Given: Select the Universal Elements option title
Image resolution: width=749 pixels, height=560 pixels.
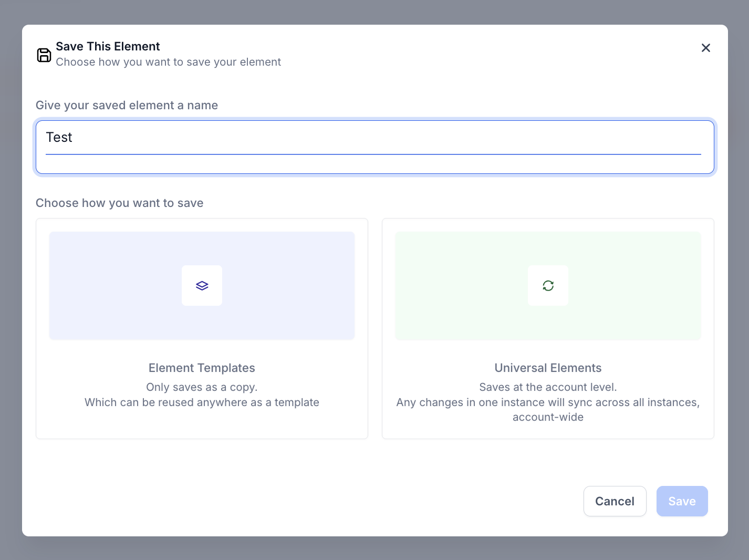Looking at the screenshot, I should pos(548,368).
